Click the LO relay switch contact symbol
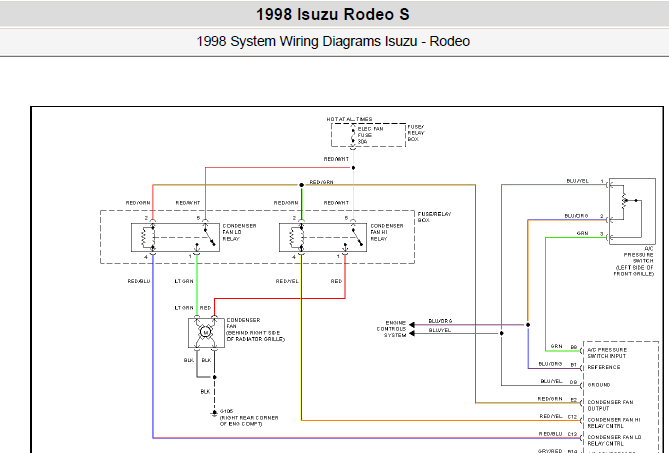 [209, 237]
